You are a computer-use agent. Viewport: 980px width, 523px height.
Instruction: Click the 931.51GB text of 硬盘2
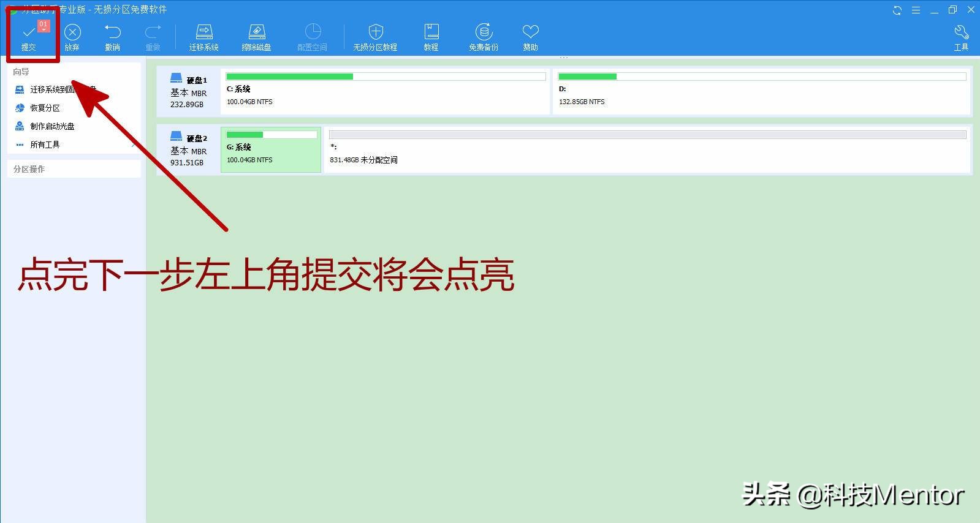(187, 163)
